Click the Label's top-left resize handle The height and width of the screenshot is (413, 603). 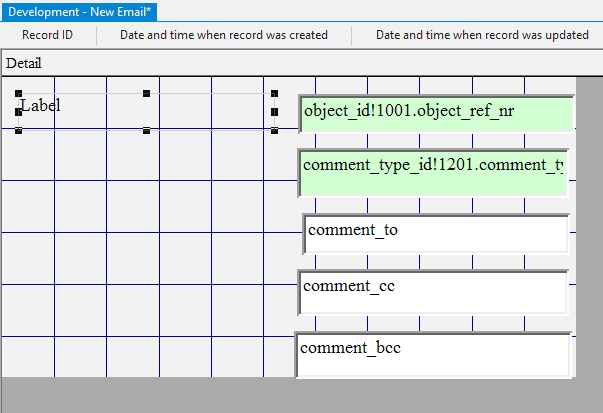coord(19,94)
